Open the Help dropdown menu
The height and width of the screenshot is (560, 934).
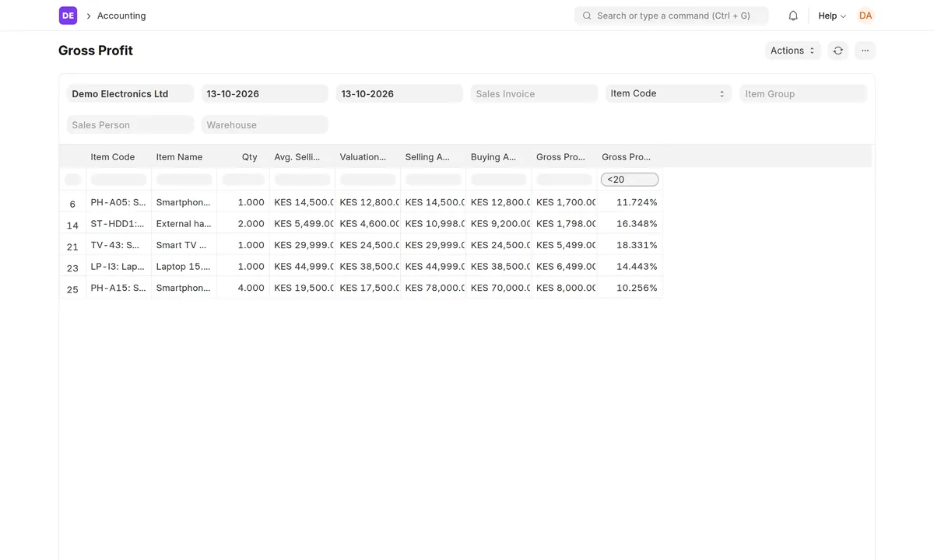[832, 16]
